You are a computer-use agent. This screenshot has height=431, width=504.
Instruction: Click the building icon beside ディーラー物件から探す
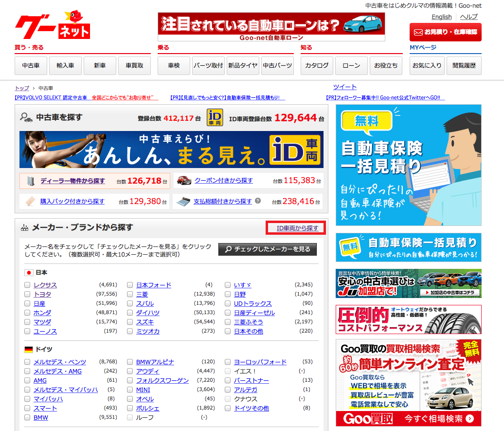31,181
